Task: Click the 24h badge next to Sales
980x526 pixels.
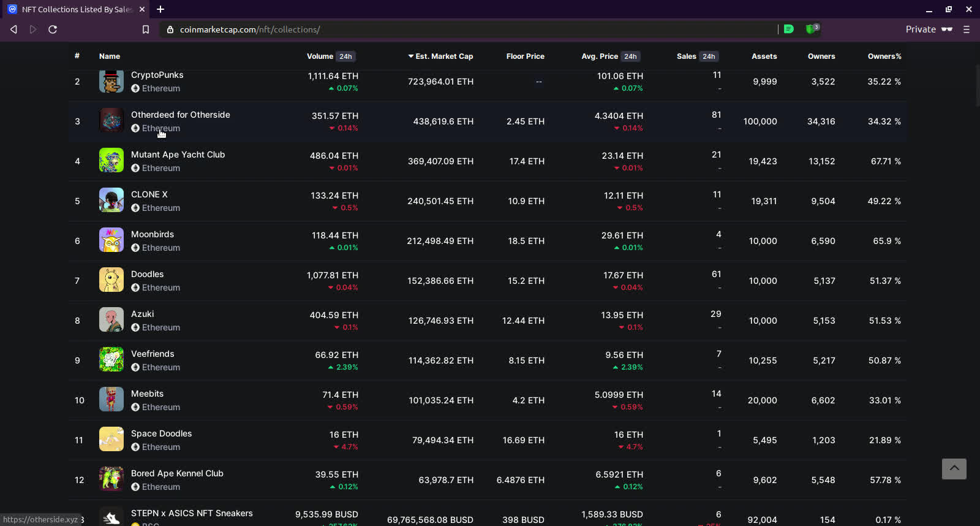Action: (709, 56)
